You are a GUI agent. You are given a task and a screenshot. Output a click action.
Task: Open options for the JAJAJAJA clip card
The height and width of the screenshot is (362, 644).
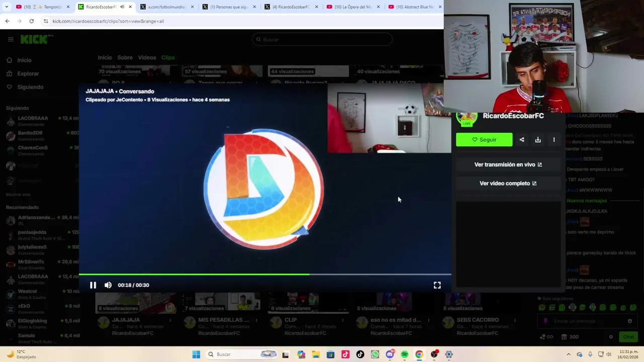click(170, 320)
